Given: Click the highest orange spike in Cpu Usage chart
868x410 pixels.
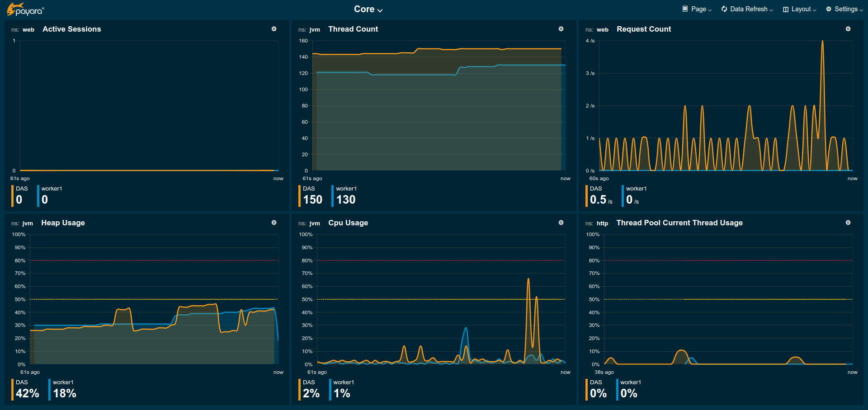Looking at the screenshot, I should [528, 280].
